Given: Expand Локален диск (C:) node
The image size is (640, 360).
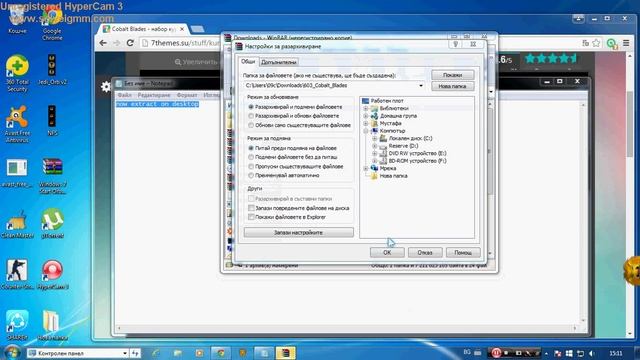Looking at the screenshot, I should 375,138.
